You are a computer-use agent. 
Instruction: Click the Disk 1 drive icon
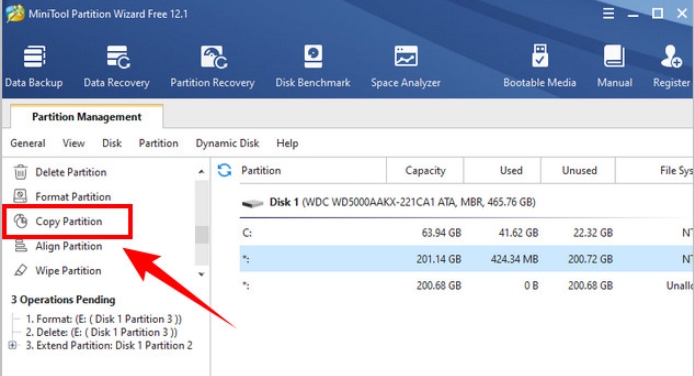pos(253,203)
